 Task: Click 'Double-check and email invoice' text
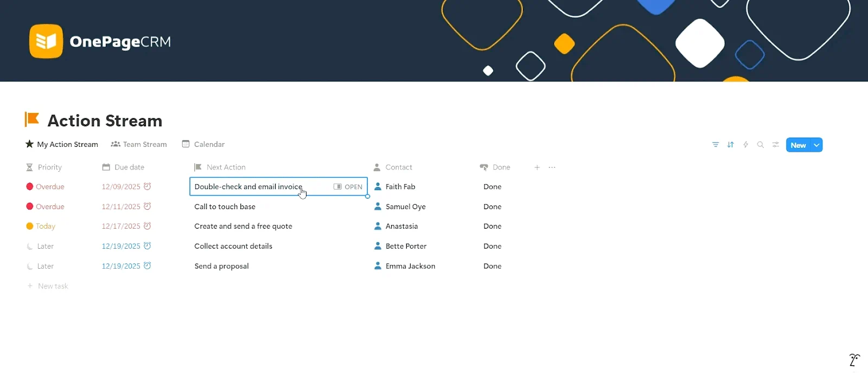(248, 186)
